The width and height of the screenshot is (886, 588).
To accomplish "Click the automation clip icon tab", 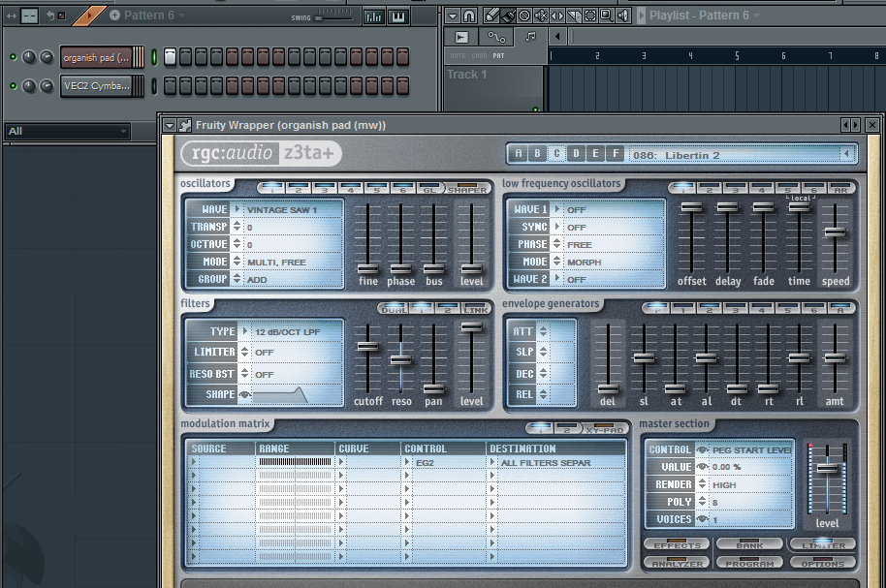I will click(496, 37).
